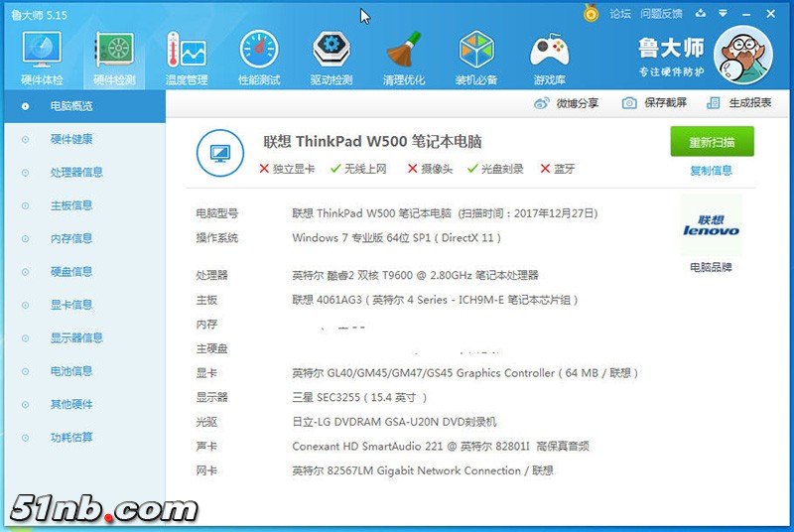
Task: Click the gold medal icon in title bar
Action: point(592,13)
